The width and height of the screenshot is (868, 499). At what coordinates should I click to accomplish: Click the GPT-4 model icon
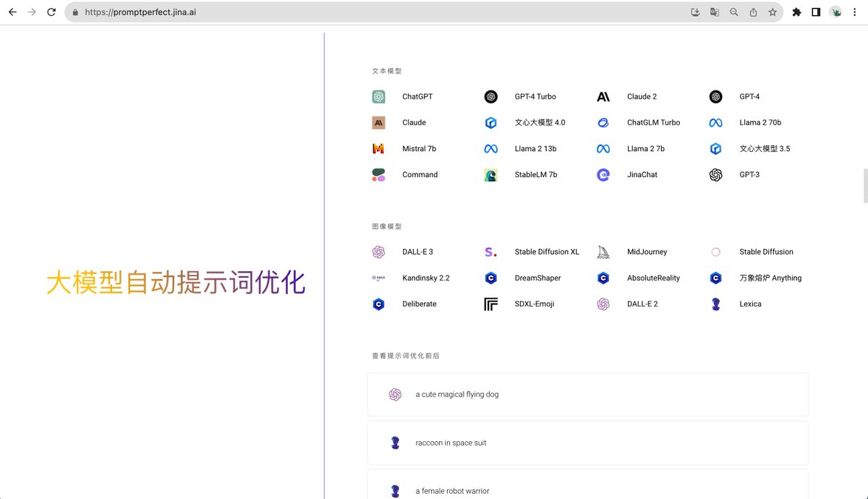715,97
